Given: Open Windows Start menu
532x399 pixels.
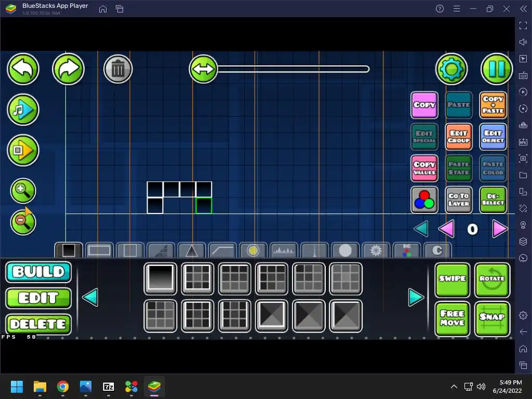Looking at the screenshot, I should 17,387.
